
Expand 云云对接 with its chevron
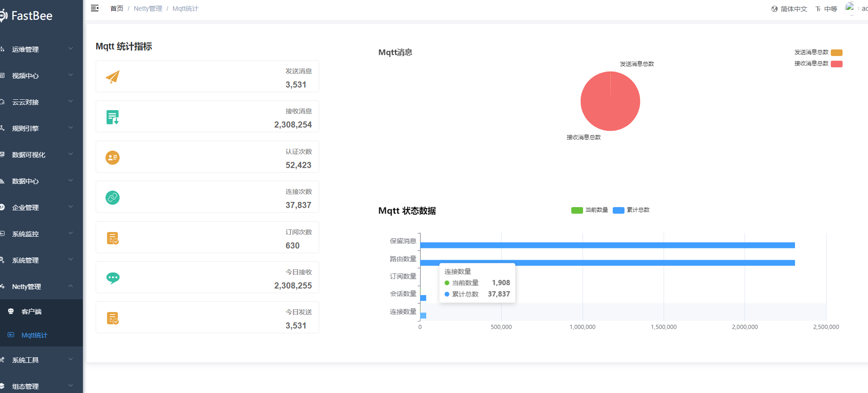(71, 101)
